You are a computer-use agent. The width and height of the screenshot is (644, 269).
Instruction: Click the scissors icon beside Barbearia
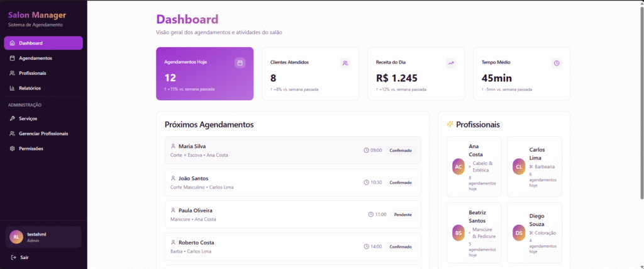(531, 166)
